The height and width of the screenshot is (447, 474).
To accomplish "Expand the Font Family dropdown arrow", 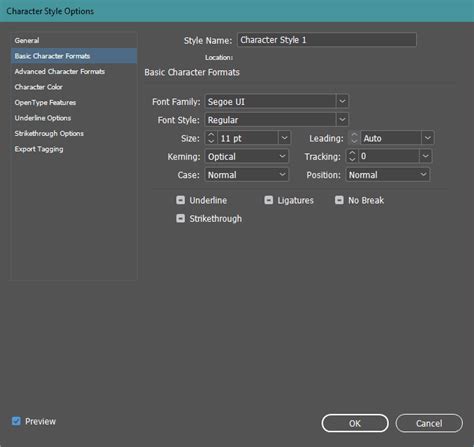I will [x=342, y=101].
